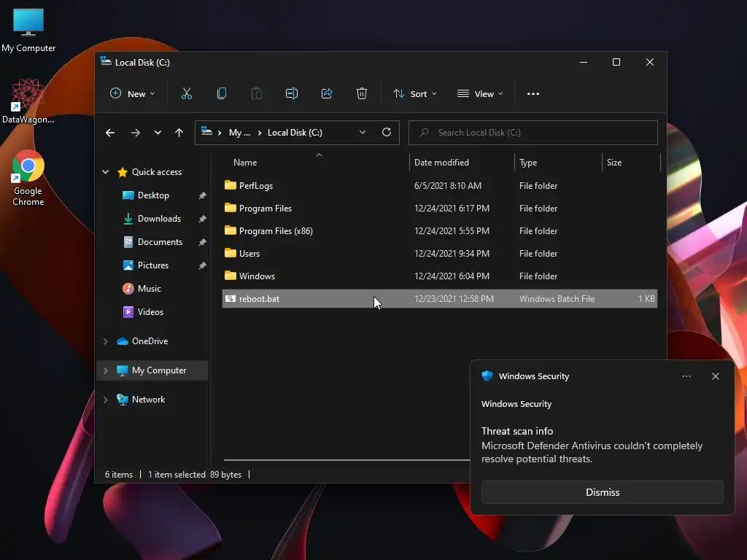The height and width of the screenshot is (560, 747).
Task: Click the horizontal scrollbar in file list
Action: (x=347, y=460)
